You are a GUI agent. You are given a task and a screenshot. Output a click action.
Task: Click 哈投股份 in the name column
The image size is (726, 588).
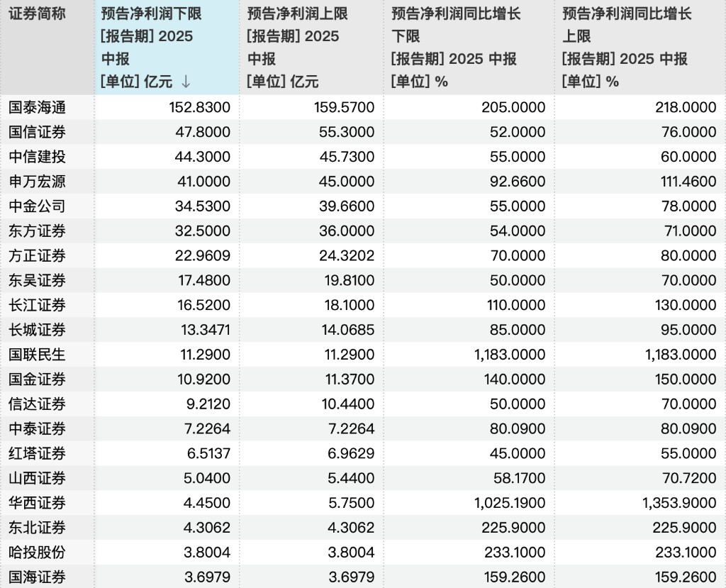(37, 553)
